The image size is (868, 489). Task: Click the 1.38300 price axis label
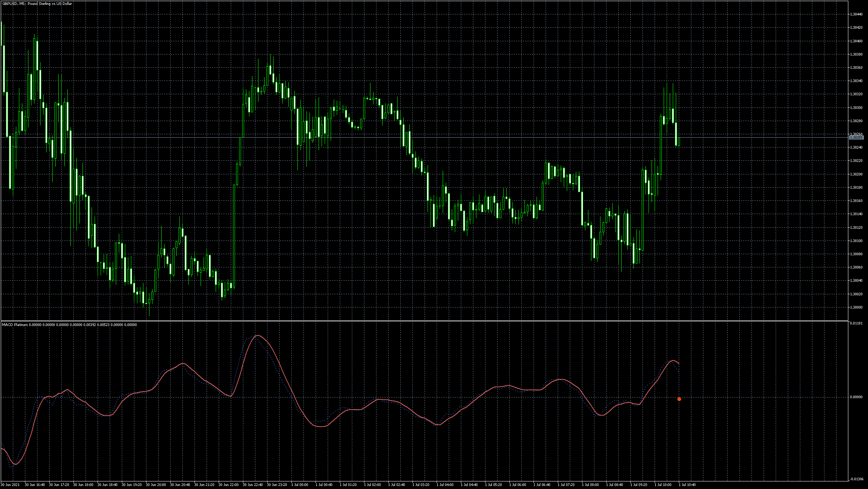point(856,108)
